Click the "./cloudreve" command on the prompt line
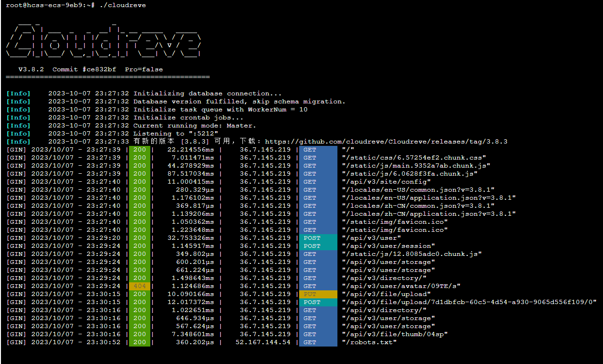This screenshot has height=364, width=603. pyautogui.click(x=122, y=5)
